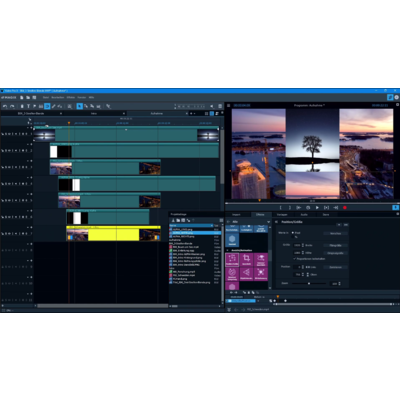Toggle the maintain proportions checkbox
Viewport: 400px width, 400px height.
[x=295, y=259]
